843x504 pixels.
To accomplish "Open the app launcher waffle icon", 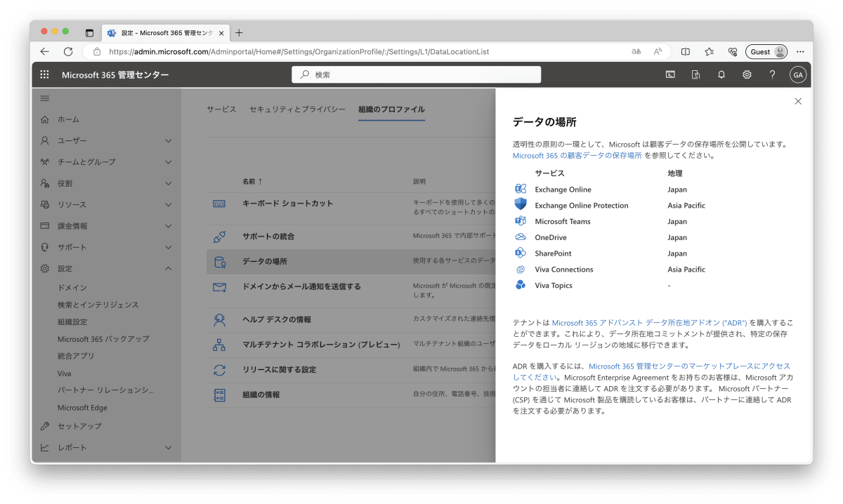I will click(45, 74).
